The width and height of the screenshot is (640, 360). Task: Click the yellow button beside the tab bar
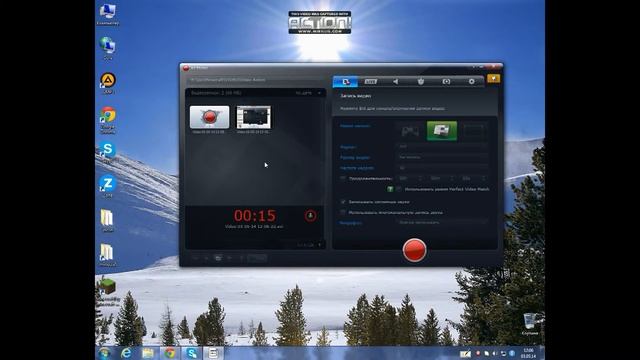pos(493,78)
